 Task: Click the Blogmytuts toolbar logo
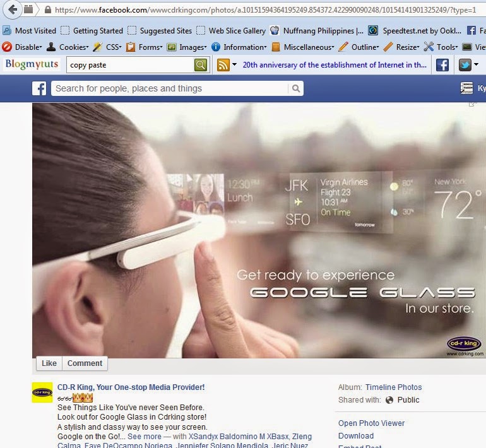(32, 64)
